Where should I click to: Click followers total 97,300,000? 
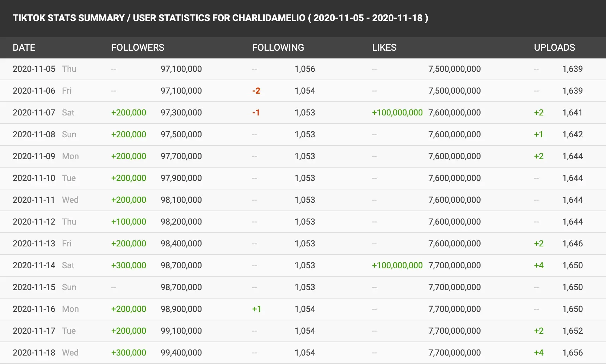pyautogui.click(x=181, y=113)
